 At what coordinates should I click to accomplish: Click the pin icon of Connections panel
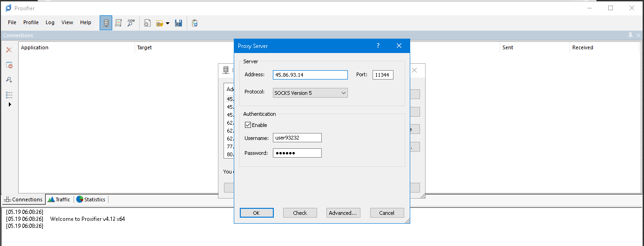(630, 35)
